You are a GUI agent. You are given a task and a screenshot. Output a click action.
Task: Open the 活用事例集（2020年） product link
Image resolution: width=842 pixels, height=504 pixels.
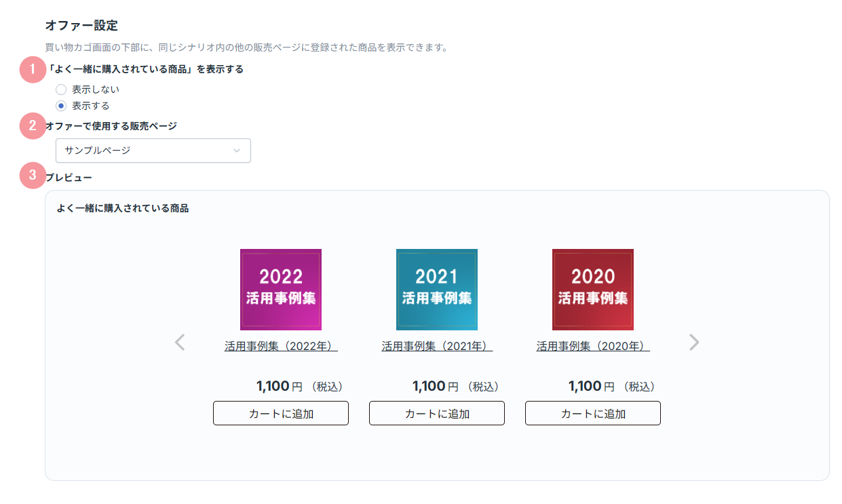point(593,346)
